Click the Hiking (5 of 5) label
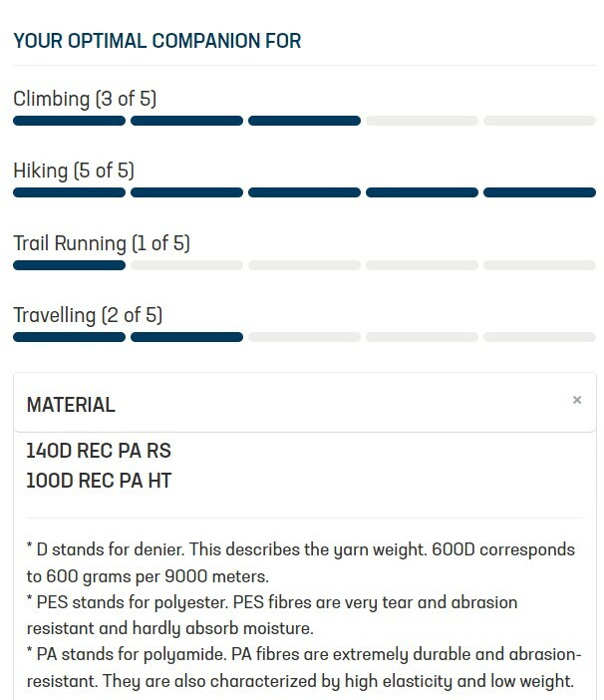 74,171
